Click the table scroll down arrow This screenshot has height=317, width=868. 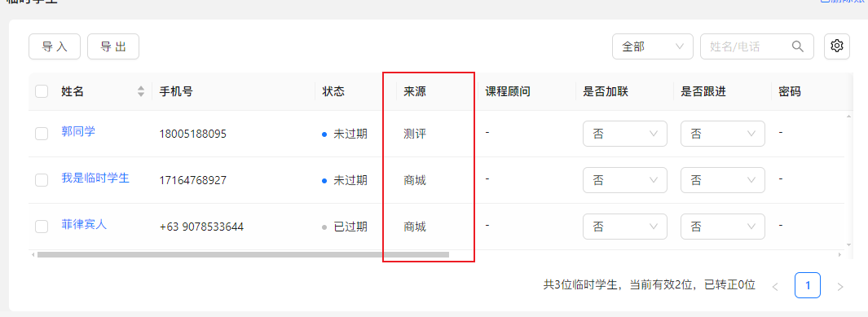(848, 244)
